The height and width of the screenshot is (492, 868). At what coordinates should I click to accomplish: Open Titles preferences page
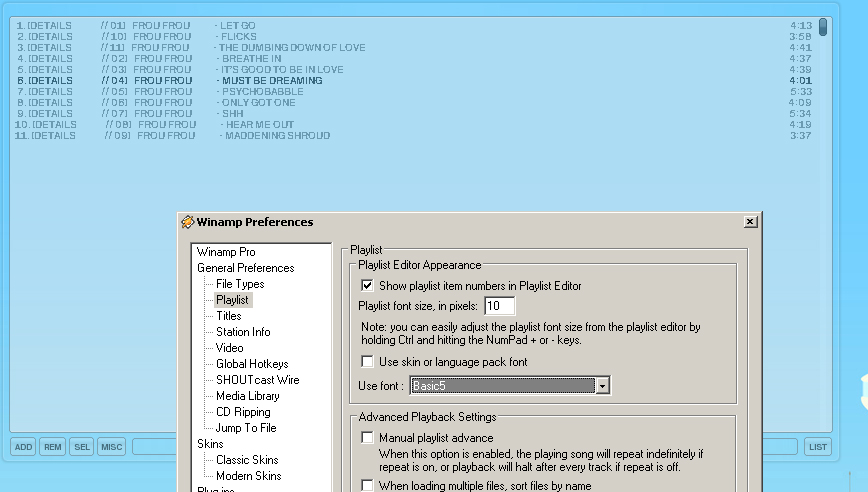point(229,316)
